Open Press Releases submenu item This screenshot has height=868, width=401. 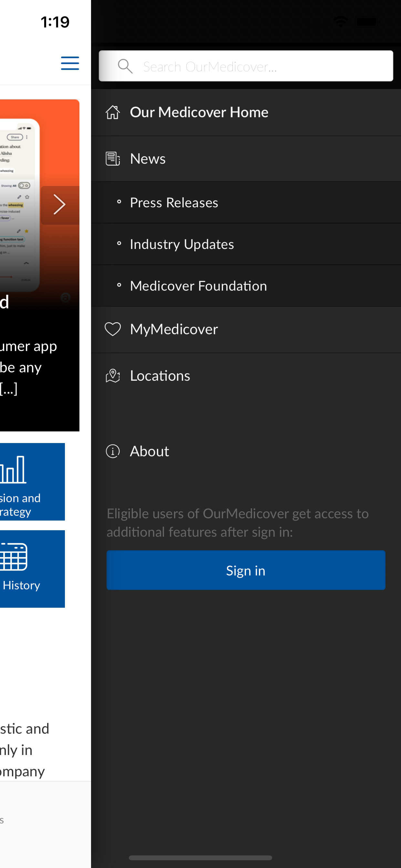pos(246,202)
